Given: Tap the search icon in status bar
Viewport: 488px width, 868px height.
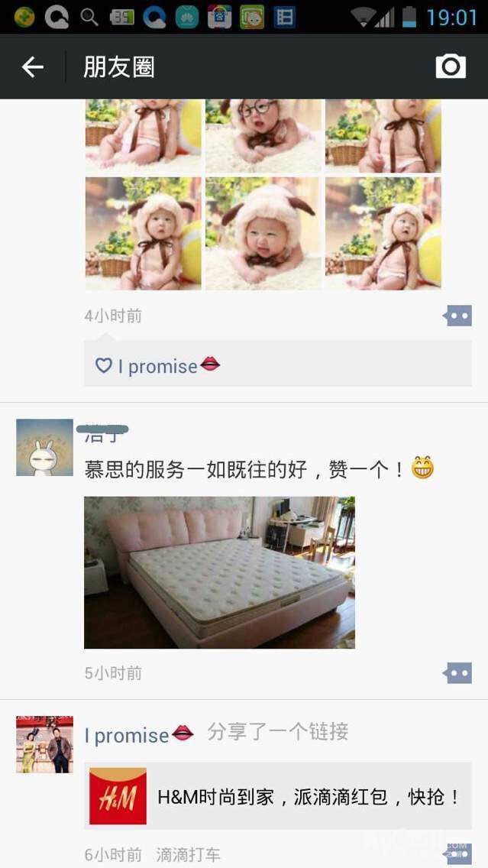Looking at the screenshot, I should (x=89, y=17).
